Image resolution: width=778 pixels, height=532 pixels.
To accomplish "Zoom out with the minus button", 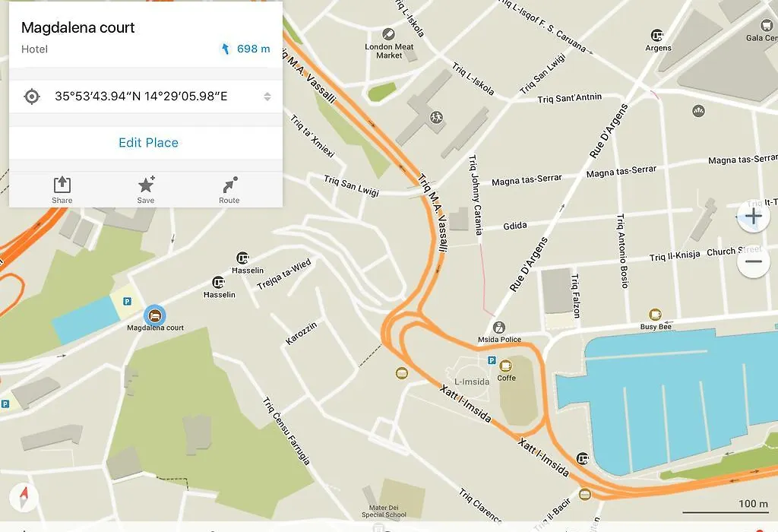I will click(754, 261).
